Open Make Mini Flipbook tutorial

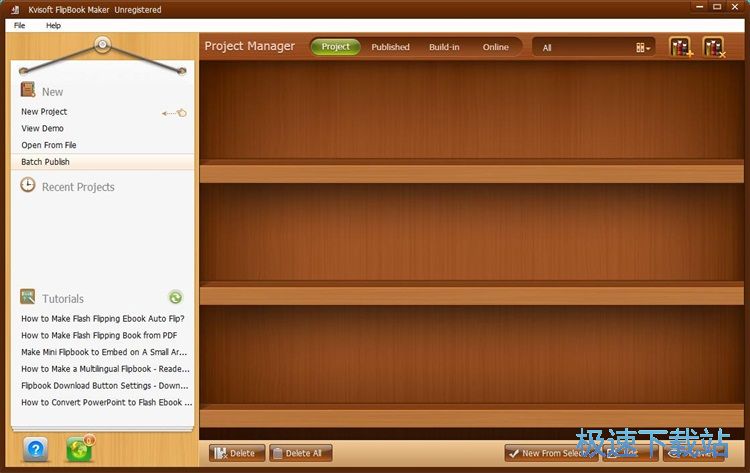104,352
